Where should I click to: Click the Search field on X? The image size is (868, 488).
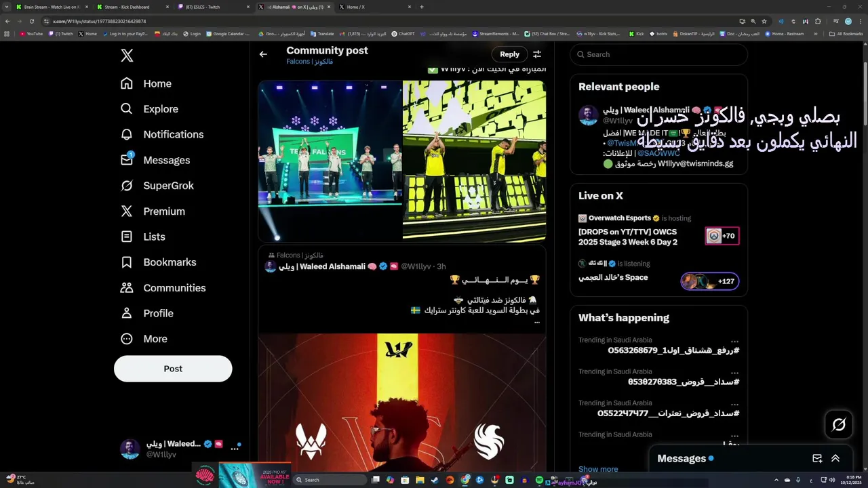click(x=658, y=54)
